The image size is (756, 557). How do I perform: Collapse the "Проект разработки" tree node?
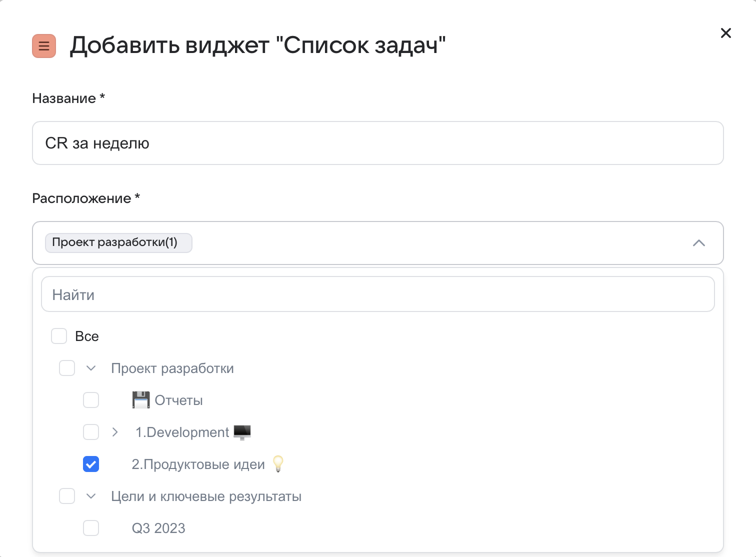coord(91,368)
